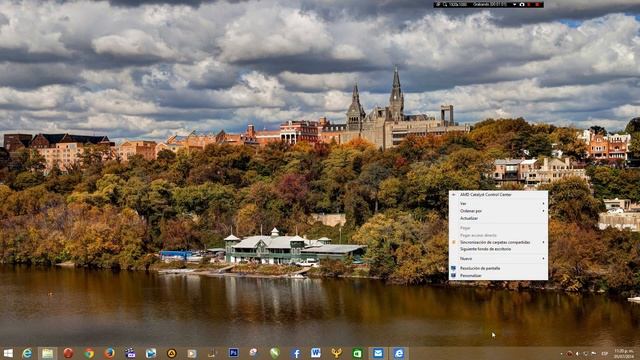Viewport: 640px width, 360px height.
Task: Open the red round app icon on taskbar
Action: coord(68,353)
